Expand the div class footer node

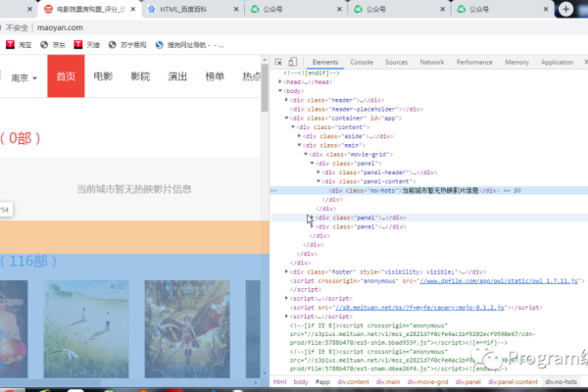[286, 271]
